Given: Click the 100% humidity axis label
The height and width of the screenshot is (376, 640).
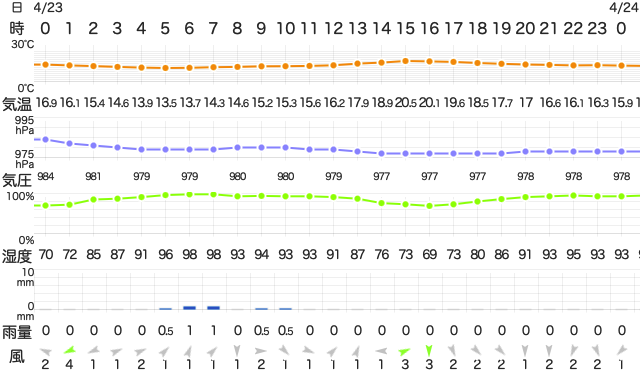Looking at the screenshot, I should coord(20,196).
